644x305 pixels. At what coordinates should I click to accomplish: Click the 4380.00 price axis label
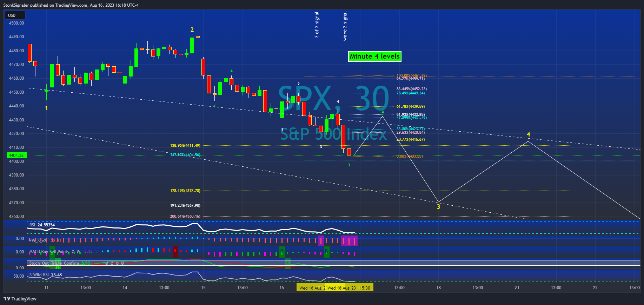coord(16,189)
